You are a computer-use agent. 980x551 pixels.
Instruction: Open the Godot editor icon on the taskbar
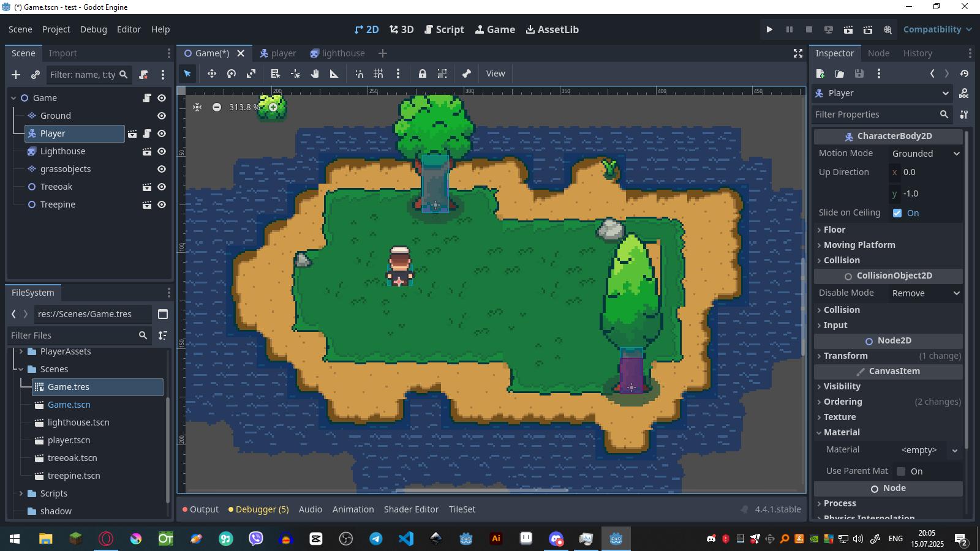[616, 539]
